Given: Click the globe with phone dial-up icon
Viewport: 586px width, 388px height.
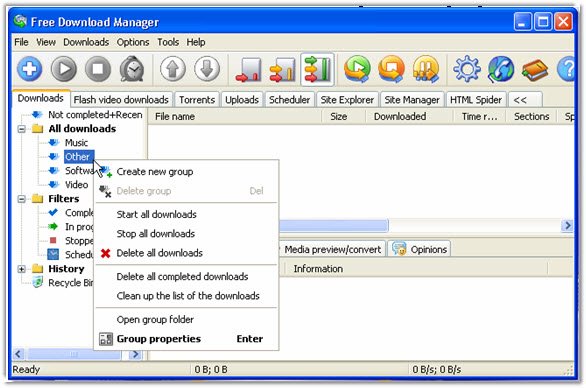Looking at the screenshot, I should [501, 69].
